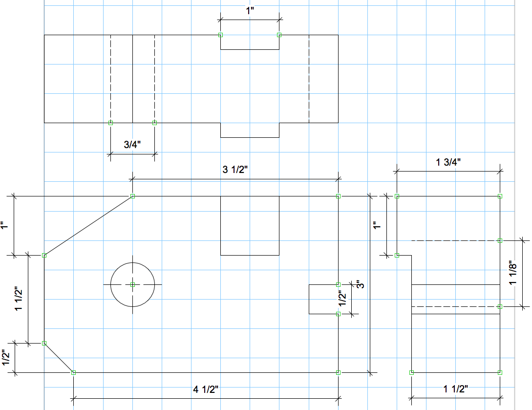Select the horizontal 1 1/2" dimension at bottom right
Viewport: 532px width, 410px height.
pyautogui.click(x=456, y=389)
